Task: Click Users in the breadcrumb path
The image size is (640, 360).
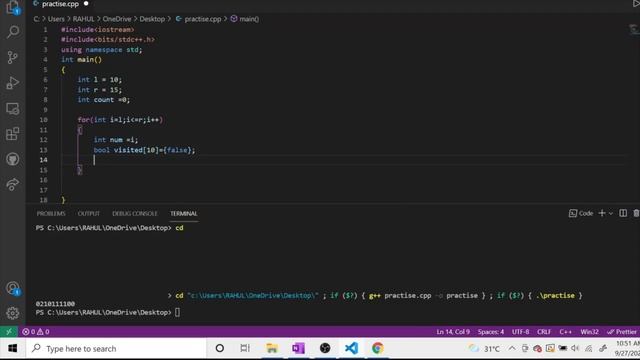Action: (x=56, y=19)
